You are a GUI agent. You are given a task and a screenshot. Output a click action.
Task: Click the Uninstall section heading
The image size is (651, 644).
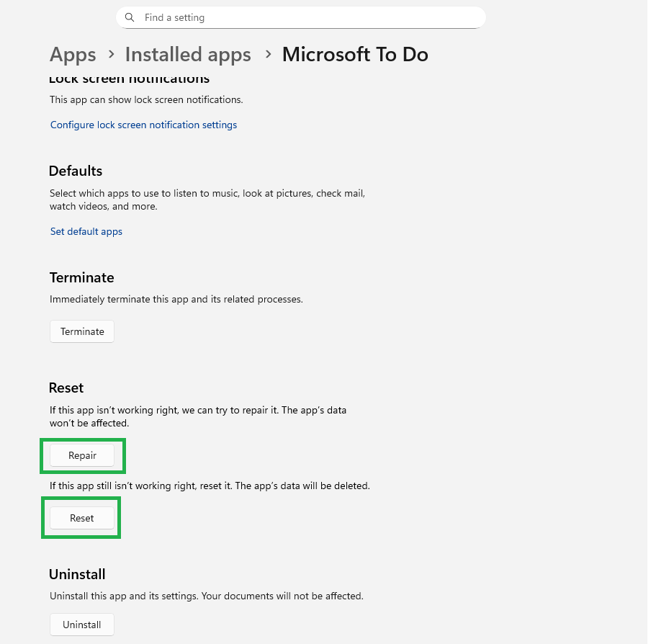[x=77, y=574]
